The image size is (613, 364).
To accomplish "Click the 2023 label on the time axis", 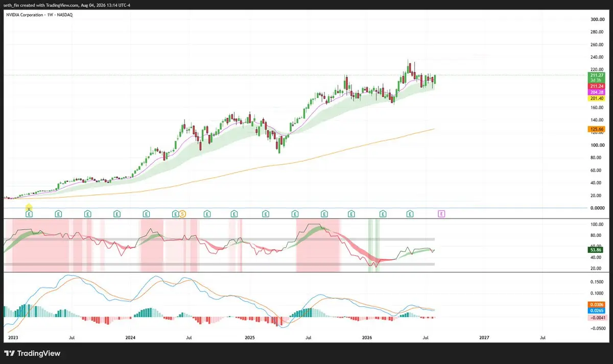I will 13,337.
